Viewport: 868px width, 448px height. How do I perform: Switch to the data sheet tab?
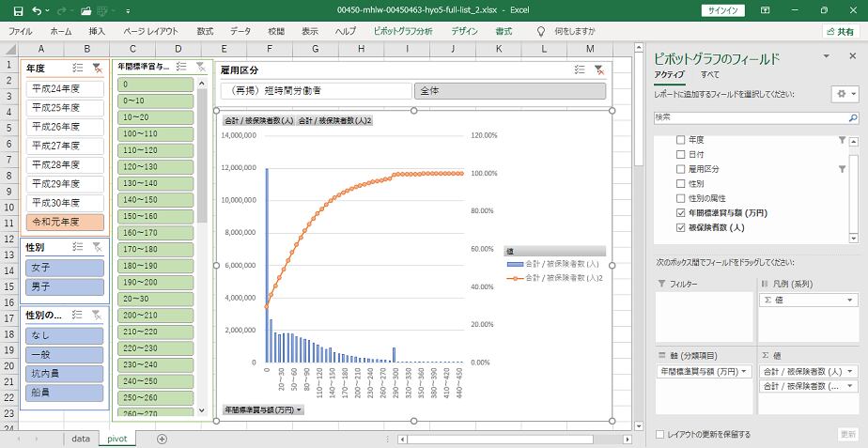pyautogui.click(x=81, y=439)
